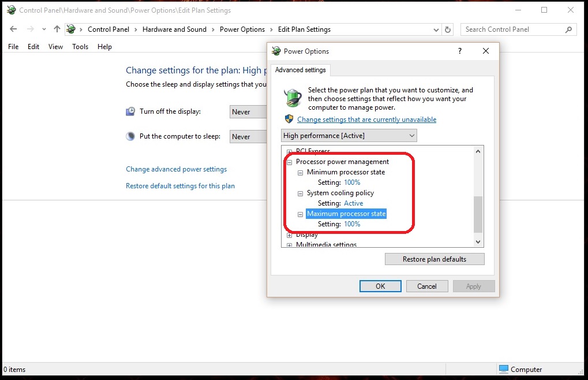Open the High performance [Active] plan dropdown
The width and height of the screenshot is (588, 380).
(349, 135)
